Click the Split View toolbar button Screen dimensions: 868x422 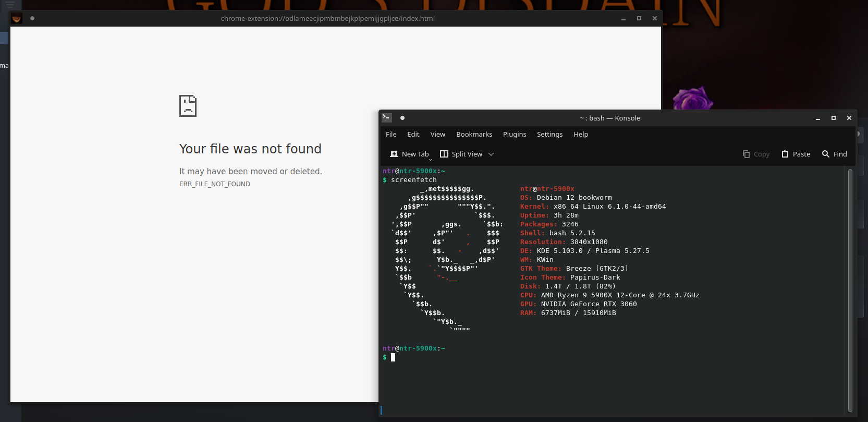(461, 154)
